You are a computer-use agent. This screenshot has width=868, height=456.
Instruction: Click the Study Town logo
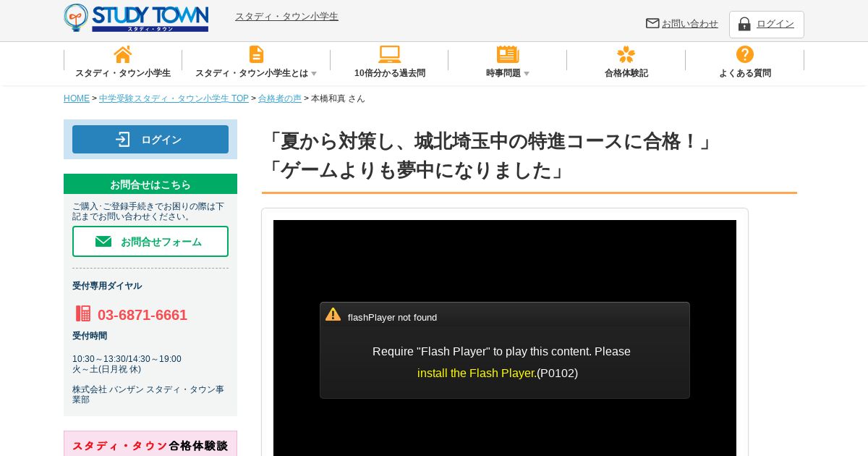click(136, 17)
